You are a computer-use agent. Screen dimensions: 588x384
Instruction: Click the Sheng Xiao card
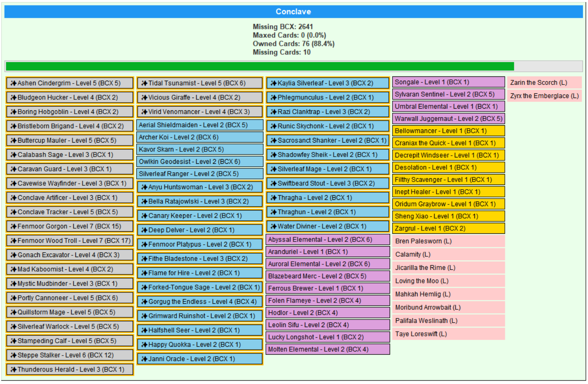(x=449, y=216)
